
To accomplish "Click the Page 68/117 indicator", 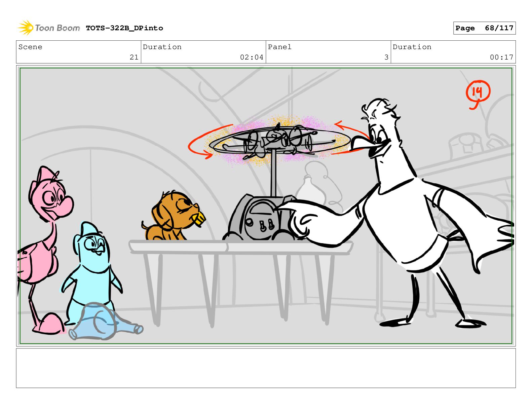I will 484,28.
